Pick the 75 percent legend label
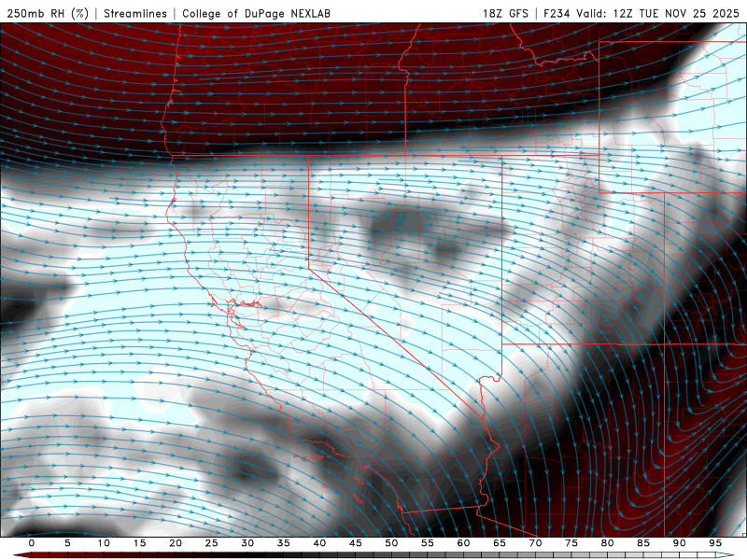747x560 pixels. point(571,543)
